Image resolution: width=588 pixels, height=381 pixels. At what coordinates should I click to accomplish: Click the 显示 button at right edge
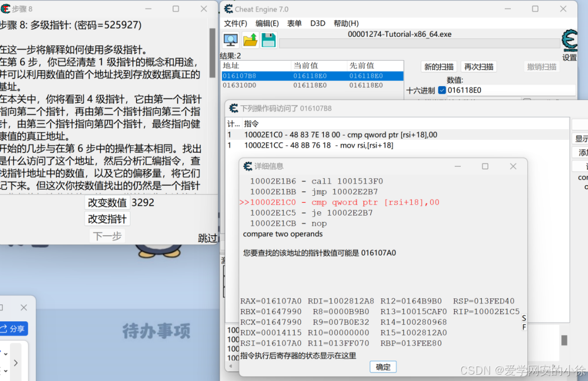click(x=581, y=138)
